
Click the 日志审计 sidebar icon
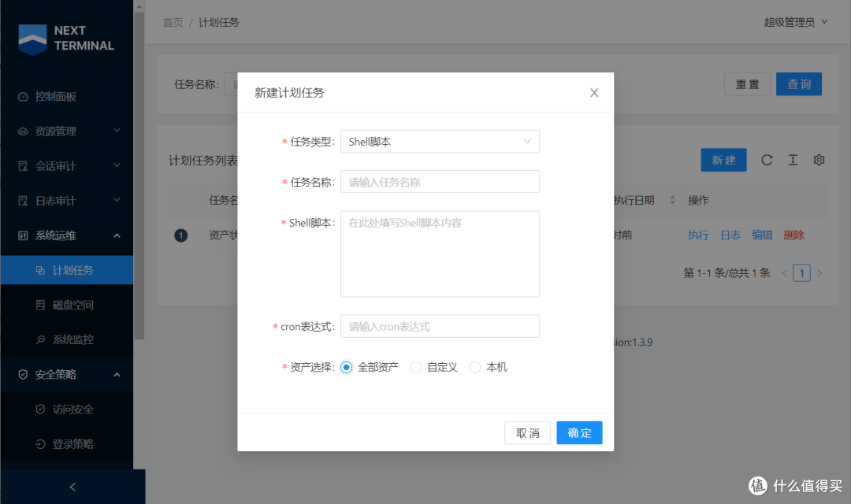tap(23, 201)
